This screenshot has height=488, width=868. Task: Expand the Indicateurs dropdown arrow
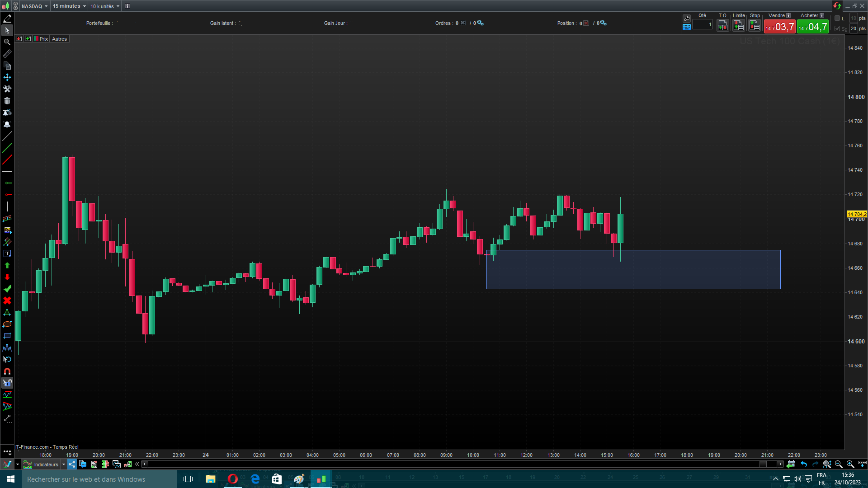(63, 465)
